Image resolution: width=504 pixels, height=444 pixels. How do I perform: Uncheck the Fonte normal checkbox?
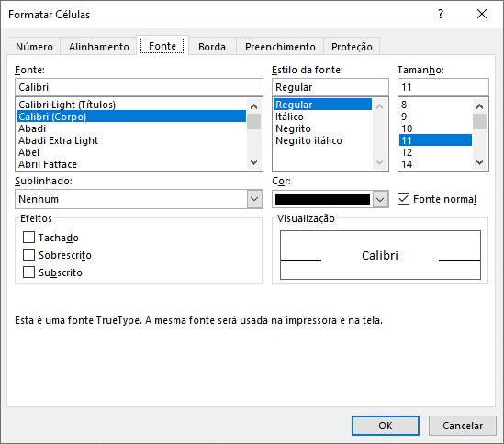pyautogui.click(x=403, y=199)
